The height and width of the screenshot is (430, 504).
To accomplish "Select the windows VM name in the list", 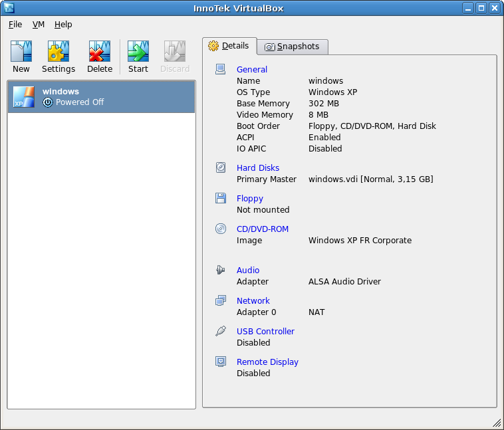I will pyautogui.click(x=61, y=91).
